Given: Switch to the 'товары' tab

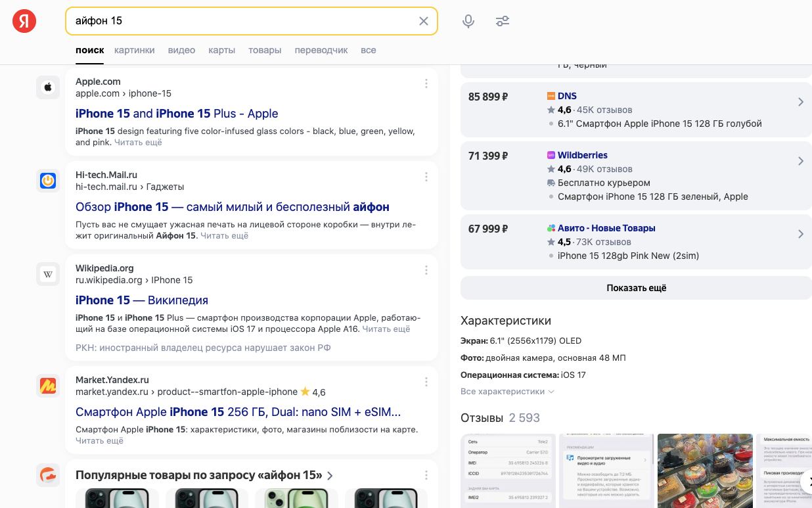Looking at the screenshot, I should click(265, 50).
